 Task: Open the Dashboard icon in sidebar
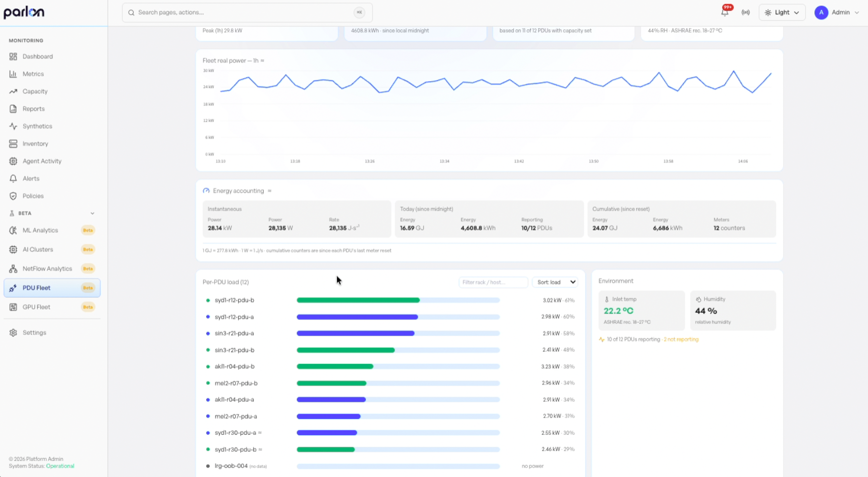pos(13,56)
